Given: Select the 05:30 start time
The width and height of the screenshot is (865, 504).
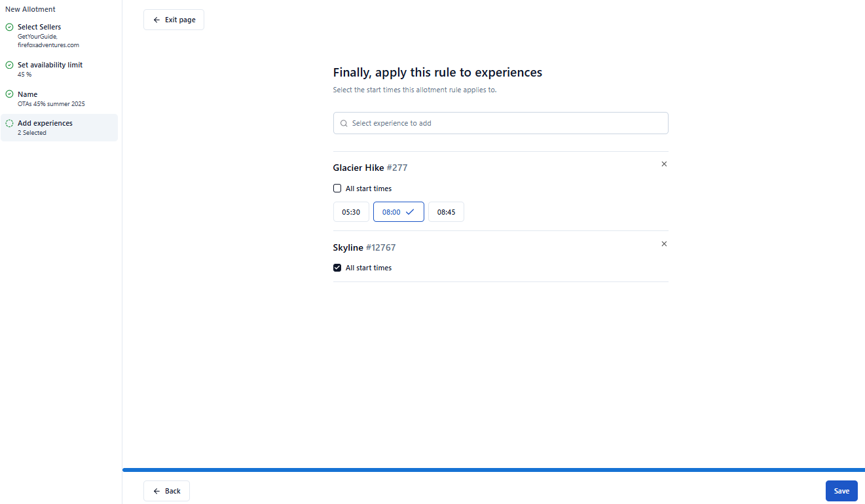Looking at the screenshot, I should (x=351, y=212).
